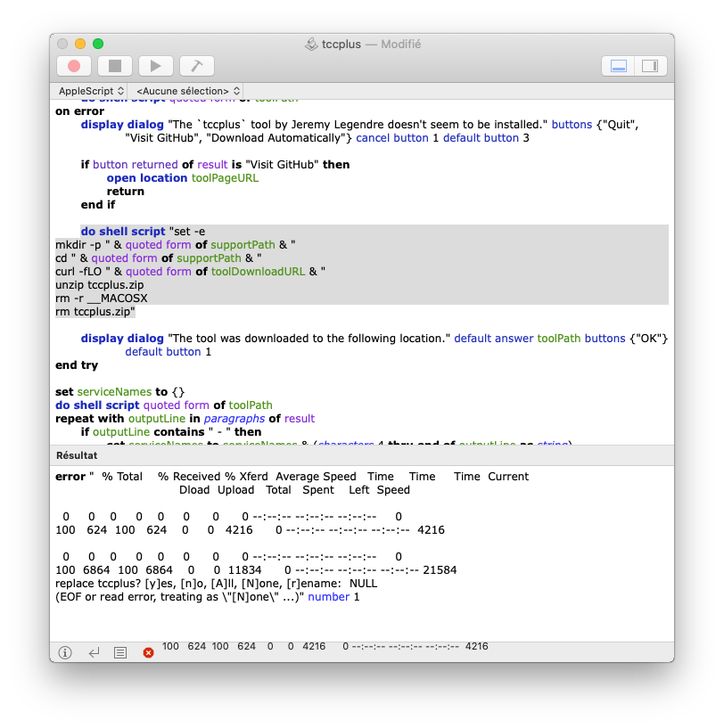Click the 'unzip tccplus.zip' line
The image size is (724, 728).
100,285
